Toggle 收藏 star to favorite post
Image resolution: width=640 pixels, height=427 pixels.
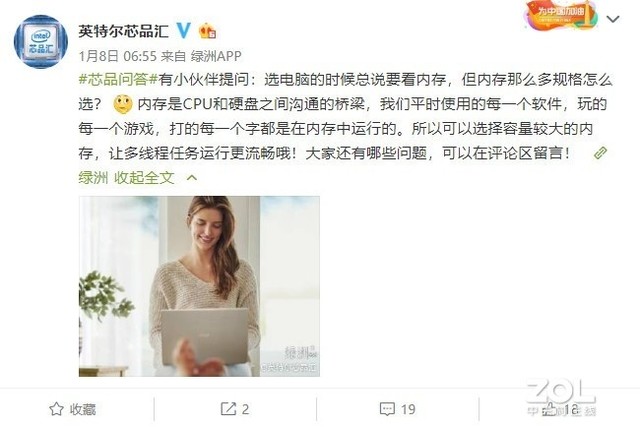tap(73, 409)
